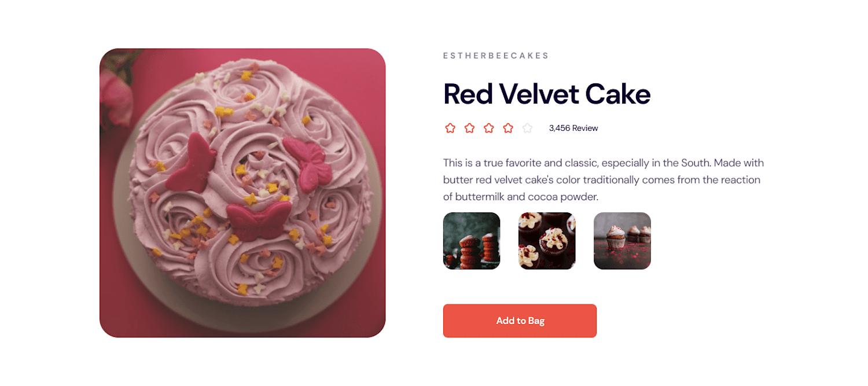The height and width of the screenshot is (386, 868).
Task: Click the large pink rosette cake image
Action: tap(242, 193)
